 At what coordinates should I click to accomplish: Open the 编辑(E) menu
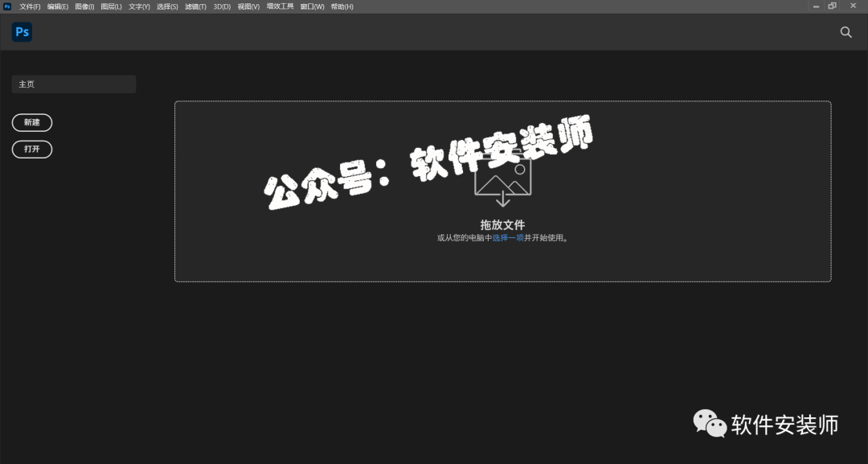[58, 6]
